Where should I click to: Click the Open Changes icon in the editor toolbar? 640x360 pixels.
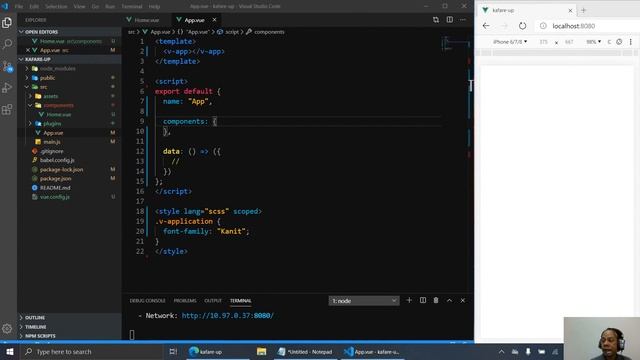[x=436, y=20]
